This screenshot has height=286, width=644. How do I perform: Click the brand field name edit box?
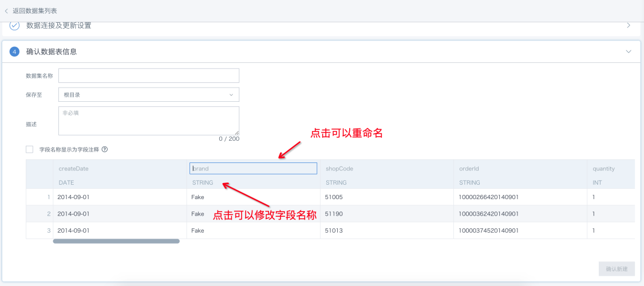coord(253,169)
